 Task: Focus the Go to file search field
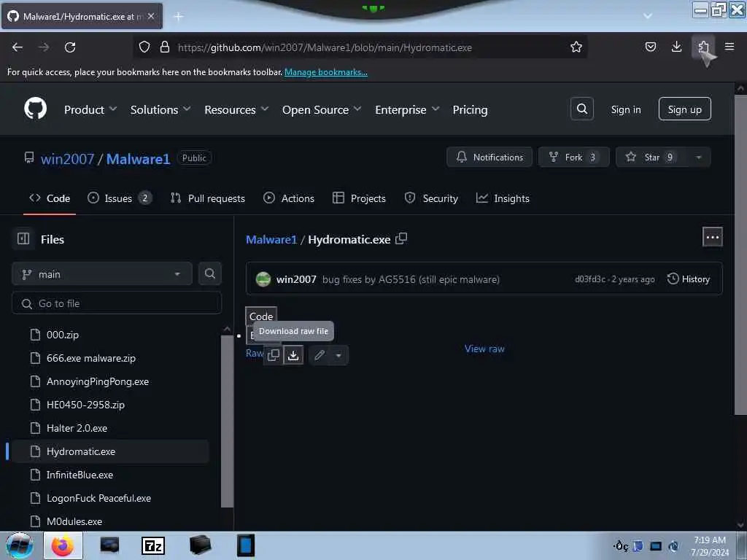pyautogui.click(x=117, y=303)
